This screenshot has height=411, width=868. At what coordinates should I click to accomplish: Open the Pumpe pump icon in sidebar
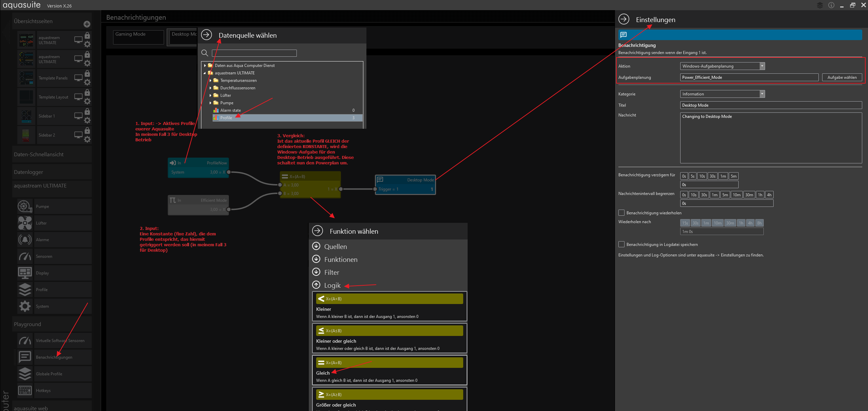tap(25, 206)
